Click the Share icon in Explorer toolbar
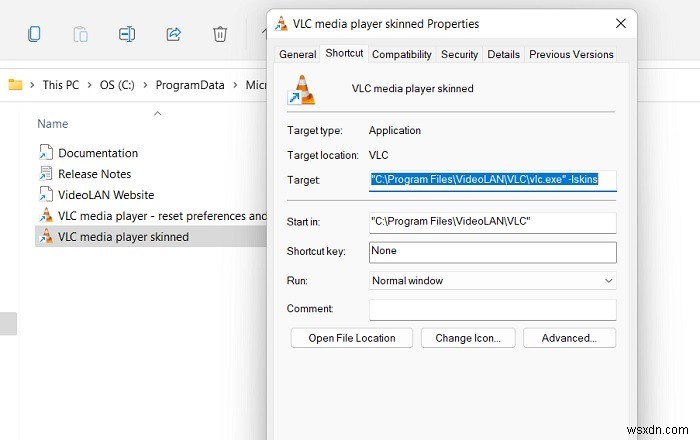 tap(173, 34)
